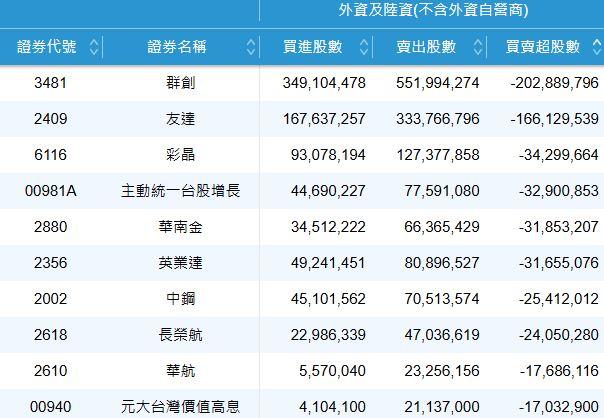Sort by 賣出股數 using its sort arrows
The width and height of the screenshot is (604, 418).
click(x=478, y=47)
